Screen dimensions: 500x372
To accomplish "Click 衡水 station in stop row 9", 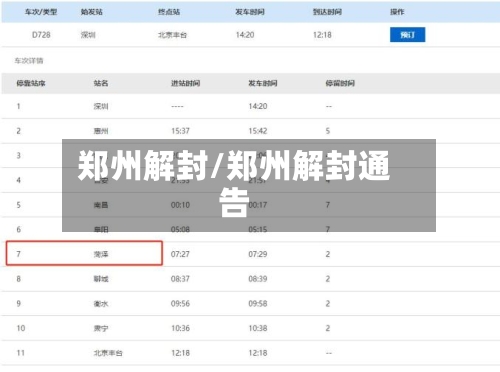I will pos(101,304).
